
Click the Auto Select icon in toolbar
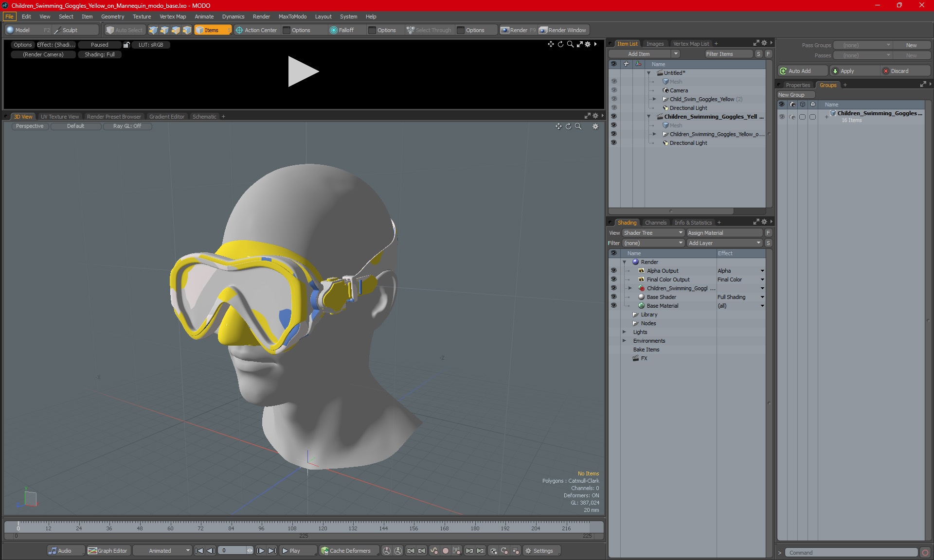coord(124,29)
